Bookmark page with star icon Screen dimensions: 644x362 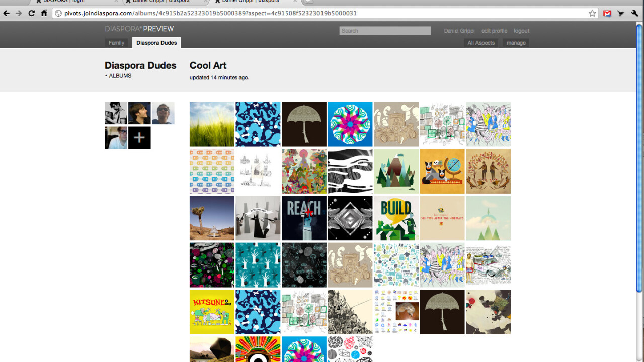(x=592, y=13)
